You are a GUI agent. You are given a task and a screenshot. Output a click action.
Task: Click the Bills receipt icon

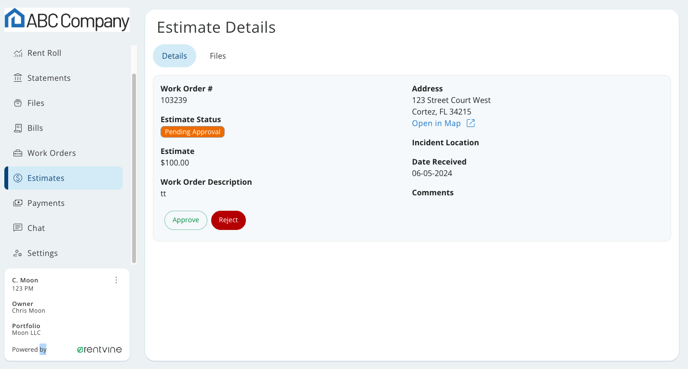point(18,128)
